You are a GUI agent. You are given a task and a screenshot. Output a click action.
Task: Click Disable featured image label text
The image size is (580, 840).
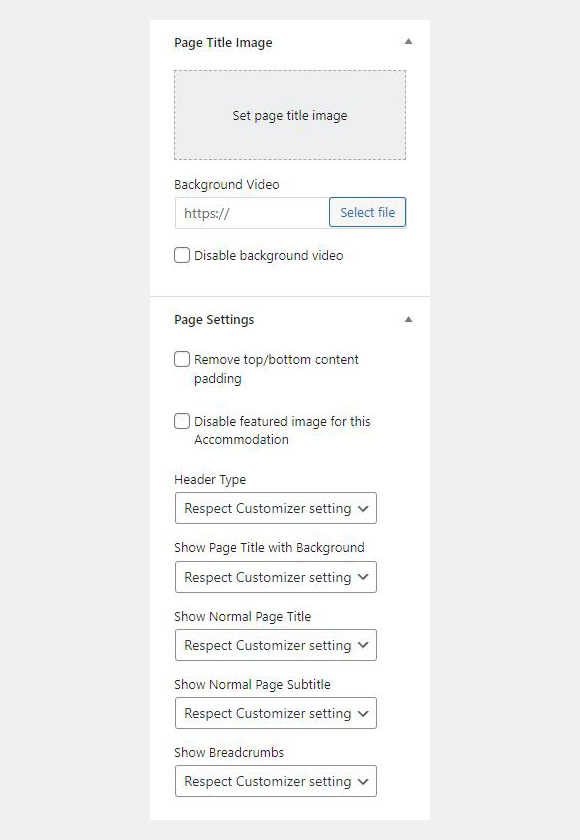click(x=282, y=430)
